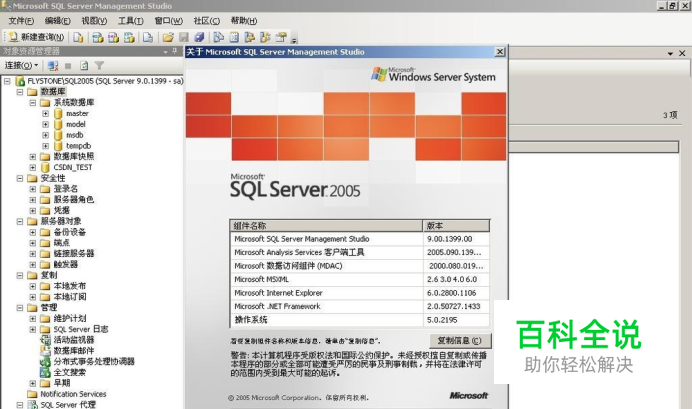Expand the master database node

45,113
